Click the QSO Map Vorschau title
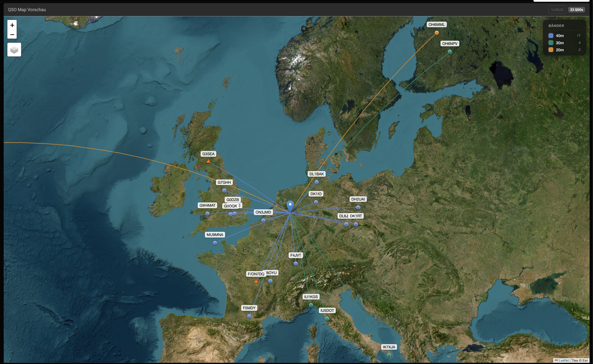This screenshot has height=364, width=593. pos(27,10)
